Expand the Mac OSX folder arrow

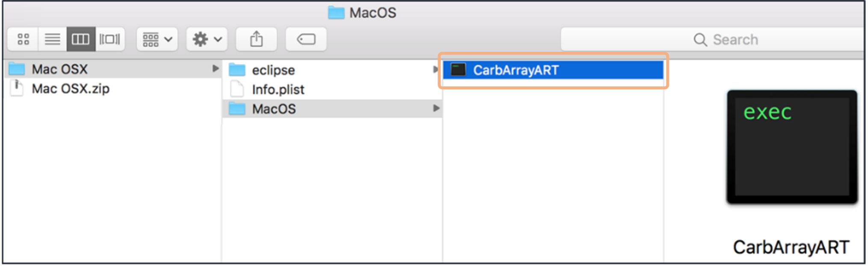pyautogui.click(x=215, y=68)
